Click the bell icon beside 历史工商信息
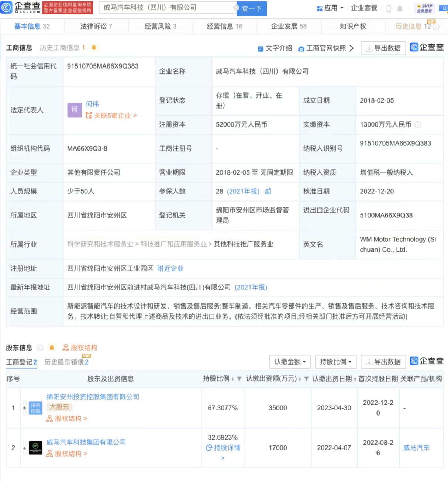Viewport: 448px width, 482px height. point(93,47)
